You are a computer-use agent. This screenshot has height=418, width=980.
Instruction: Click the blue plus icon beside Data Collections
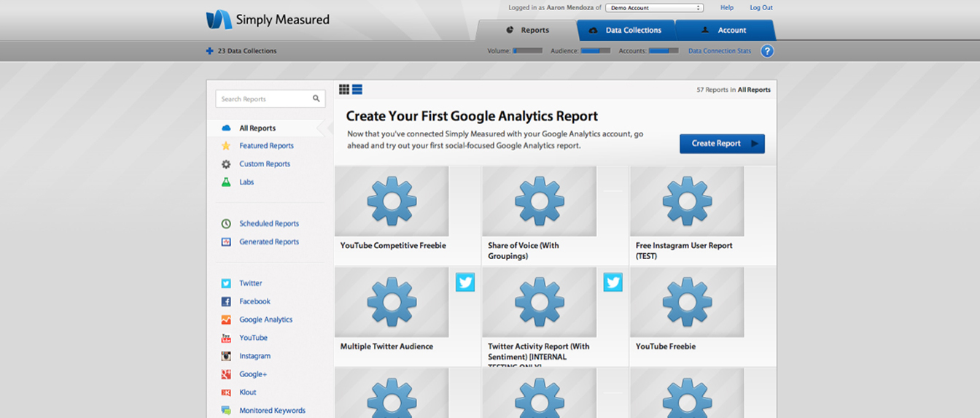[210, 51]
